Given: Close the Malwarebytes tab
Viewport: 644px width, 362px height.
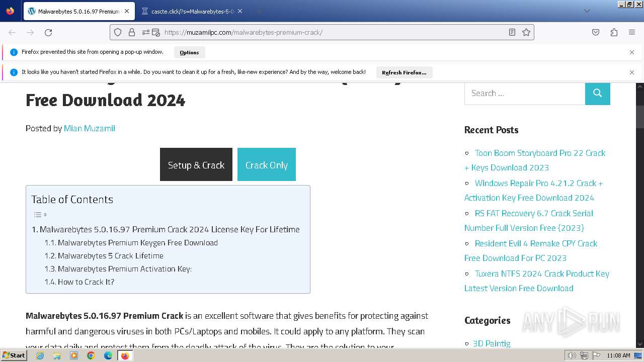Looking at the screenshot, I should (127, 11).
